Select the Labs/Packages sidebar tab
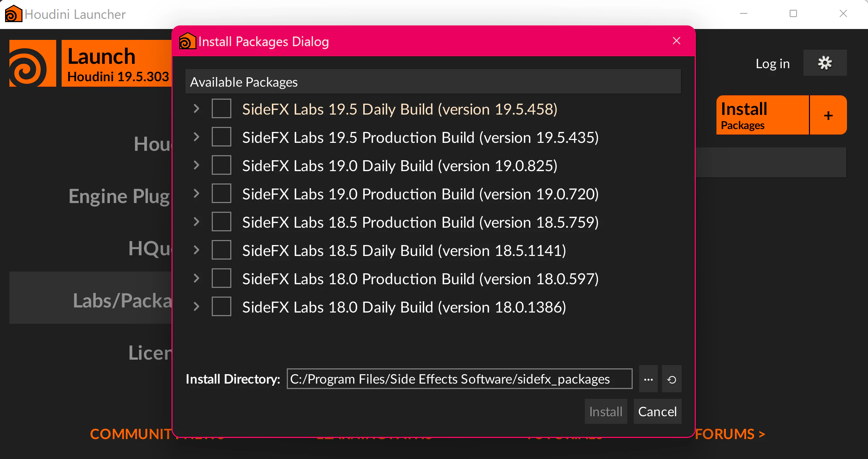This screenshot has width=868, height=459. pos(91,298)
